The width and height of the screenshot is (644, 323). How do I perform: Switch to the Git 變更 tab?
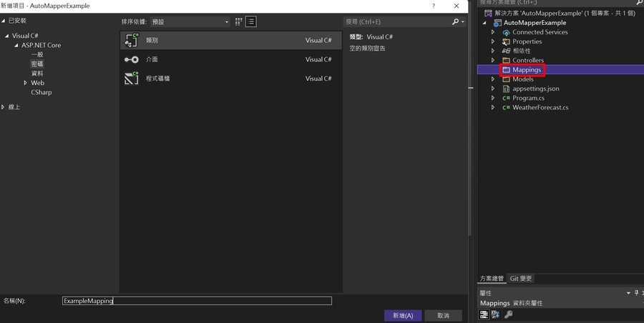(x=520, y=279)
